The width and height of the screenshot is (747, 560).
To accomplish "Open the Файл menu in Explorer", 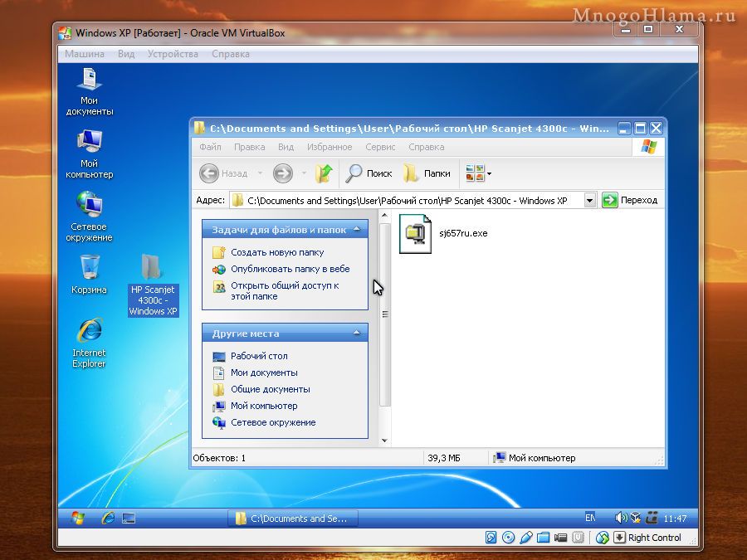I will 210,147.
